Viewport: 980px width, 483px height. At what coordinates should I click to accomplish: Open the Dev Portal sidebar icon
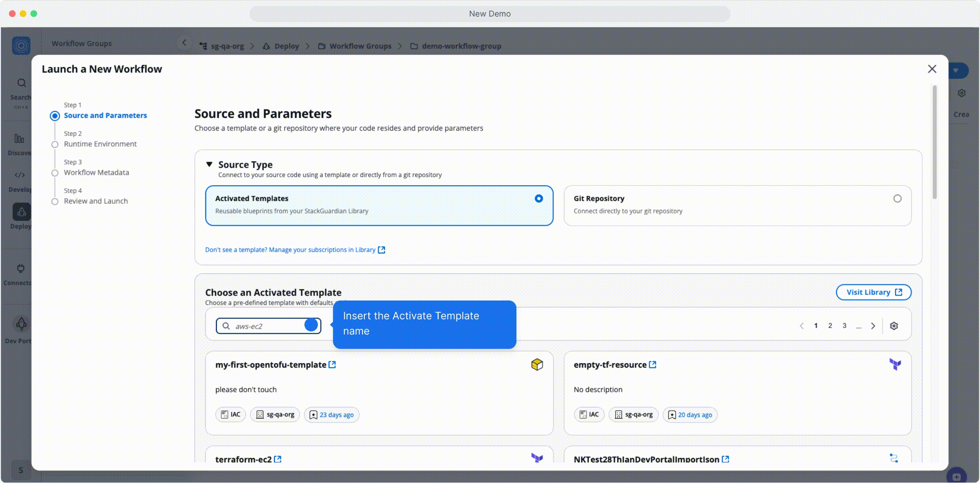(21, 324)
